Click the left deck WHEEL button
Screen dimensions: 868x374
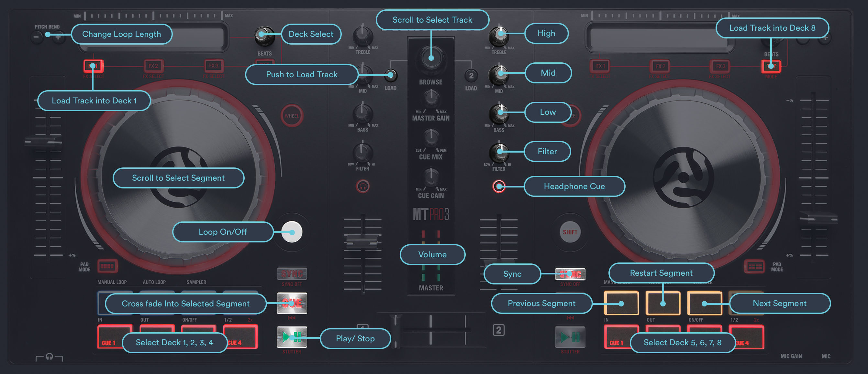click(292, 116)
